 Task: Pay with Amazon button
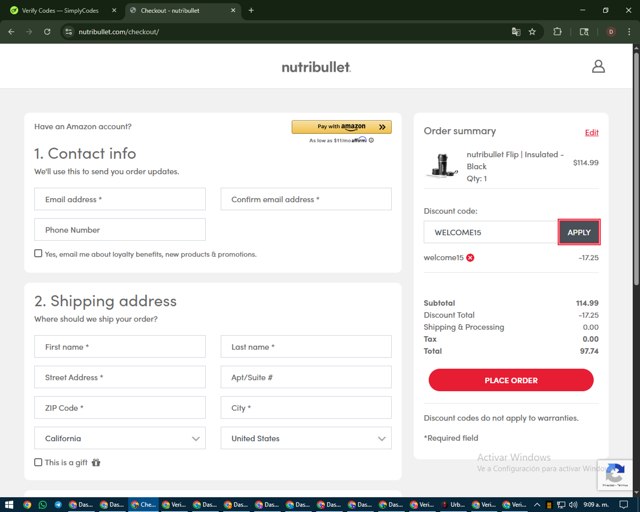(x=342, y=127)
